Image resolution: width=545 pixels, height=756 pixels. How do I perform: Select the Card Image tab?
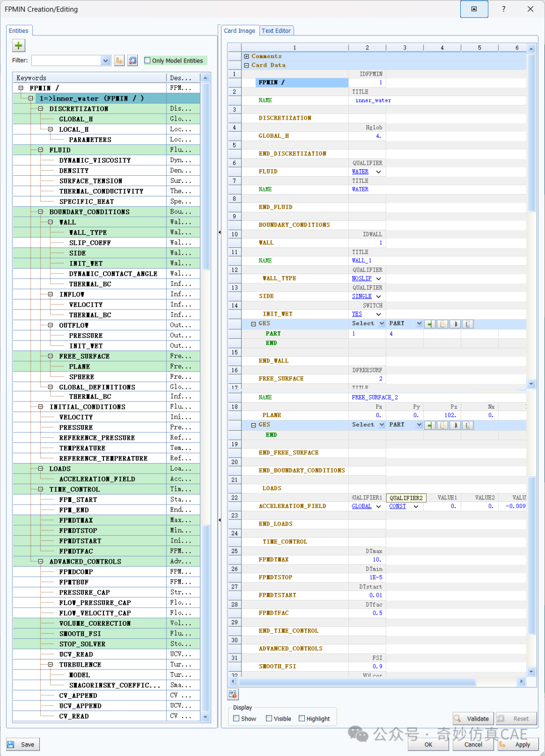(x=240, y=31)
